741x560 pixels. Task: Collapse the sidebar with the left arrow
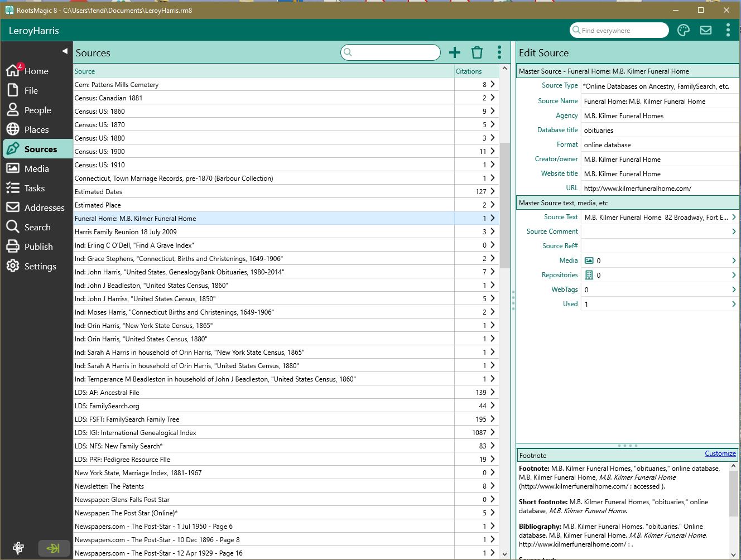pos(65,51)
